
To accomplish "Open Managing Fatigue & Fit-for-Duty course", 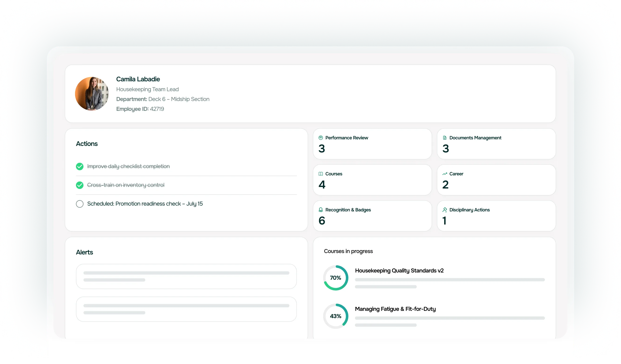I will pos(395,309).
